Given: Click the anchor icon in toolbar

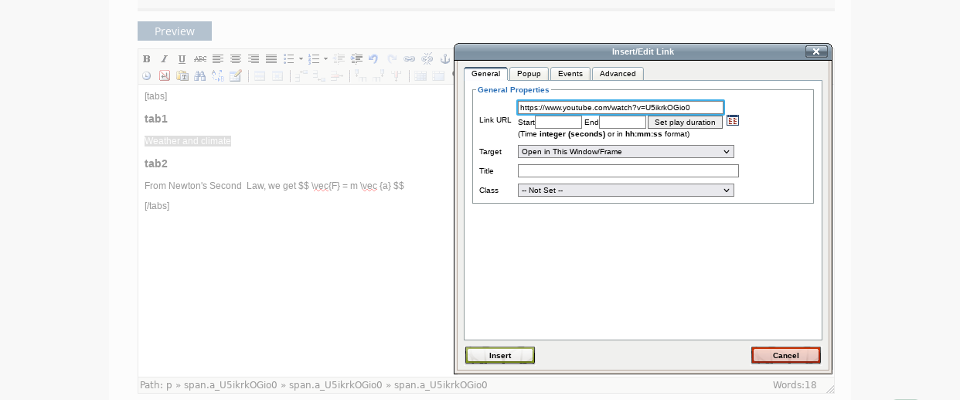Looking at the screenshot, I should [x=446, y=59].
